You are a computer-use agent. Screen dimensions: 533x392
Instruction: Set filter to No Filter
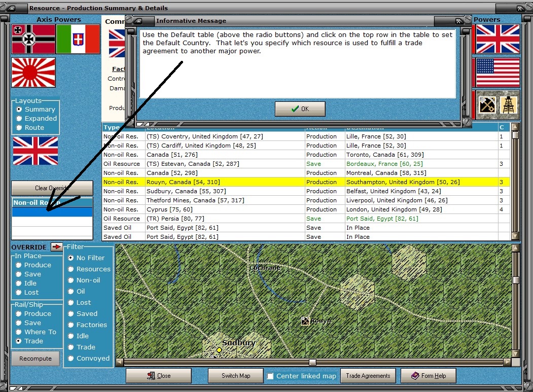pyautogui.click(x=70, y=258)
